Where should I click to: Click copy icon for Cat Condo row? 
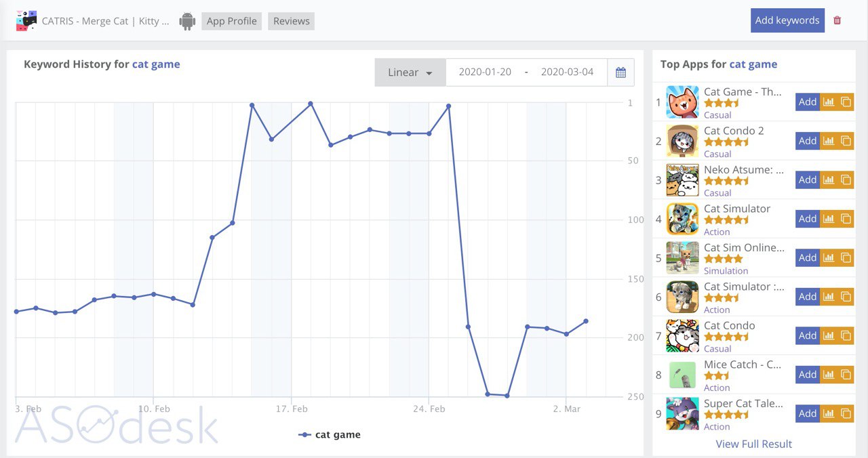846,335
